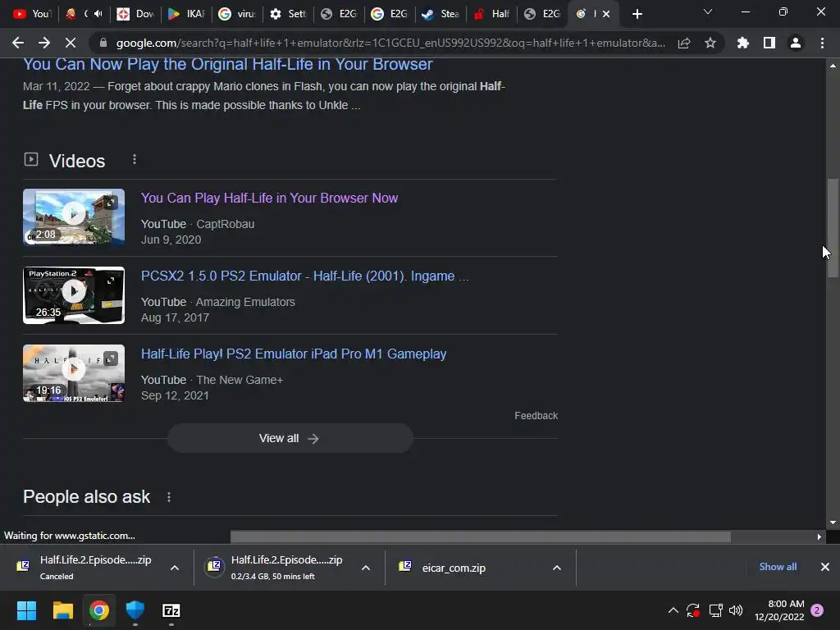This screenshot has height=630, width=840.
Task: Toggle the browser side panel icon
Action: (769, 43)
